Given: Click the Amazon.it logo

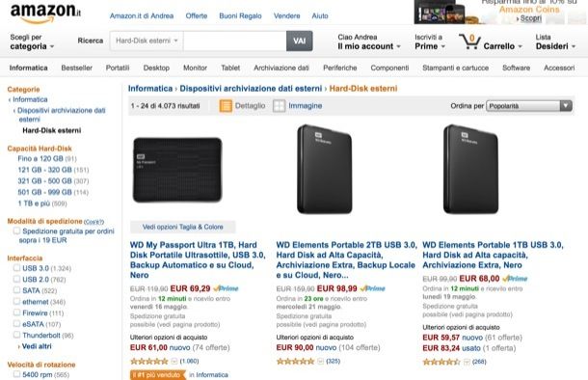Looking at the screenshot, I should coord(45,13).
